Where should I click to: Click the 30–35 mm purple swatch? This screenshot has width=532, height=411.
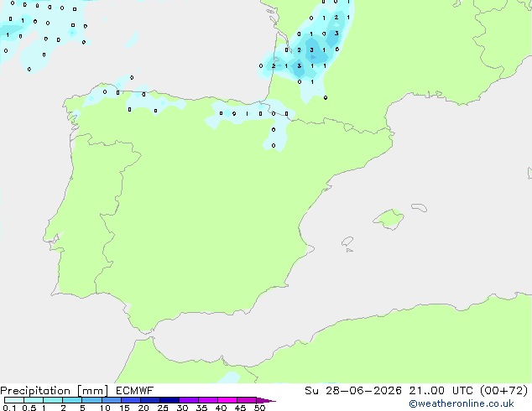click(189, 400)
